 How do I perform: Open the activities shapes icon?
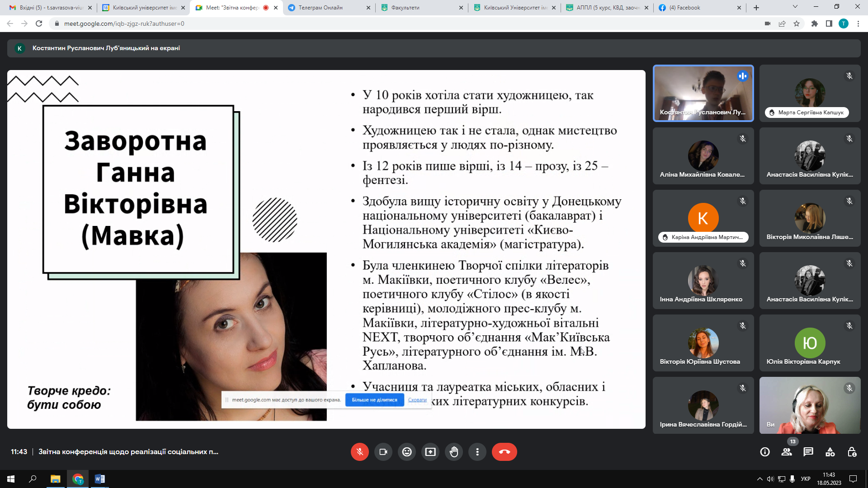(x=830, y=452)
